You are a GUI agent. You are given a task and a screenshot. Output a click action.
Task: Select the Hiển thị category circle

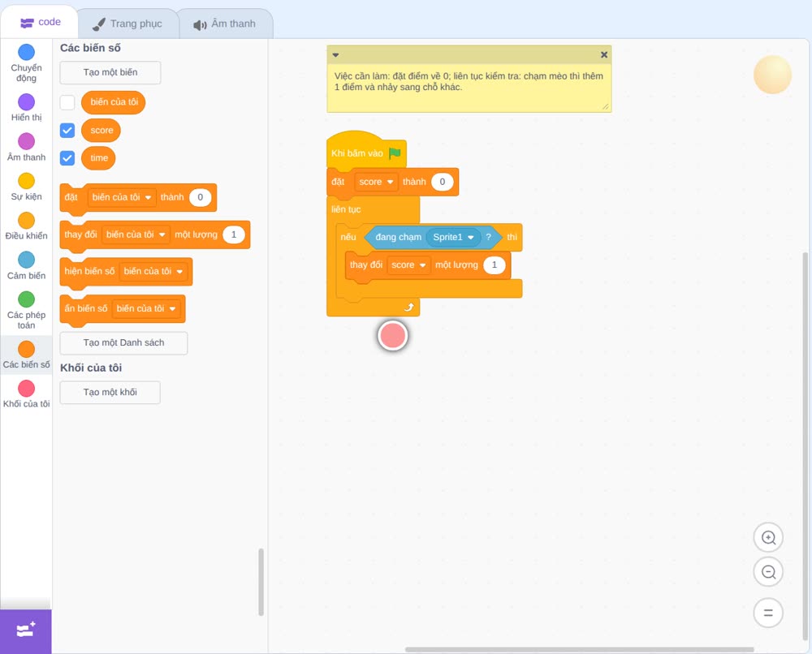click(x=27, y=102)
